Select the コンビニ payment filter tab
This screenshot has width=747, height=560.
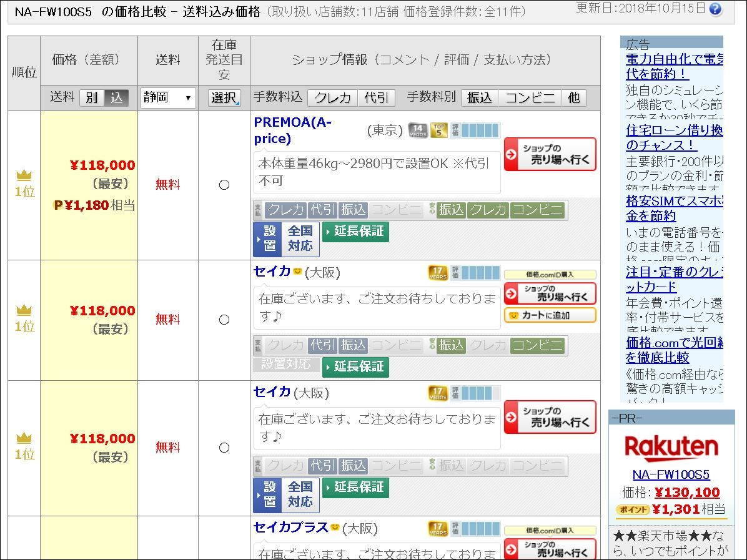point(530,98)
